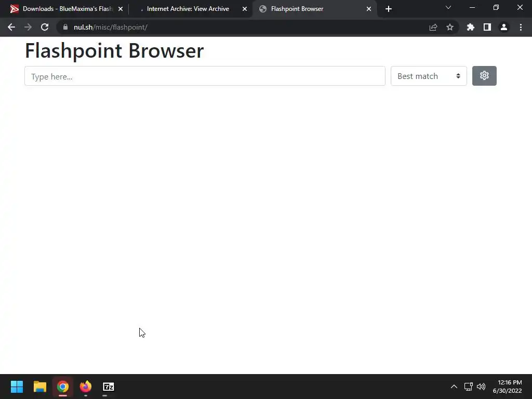Screen dimensions: 532x399
Task: Show hidden system tray icons
Action: pyautogui.click(x=454, y=387)
